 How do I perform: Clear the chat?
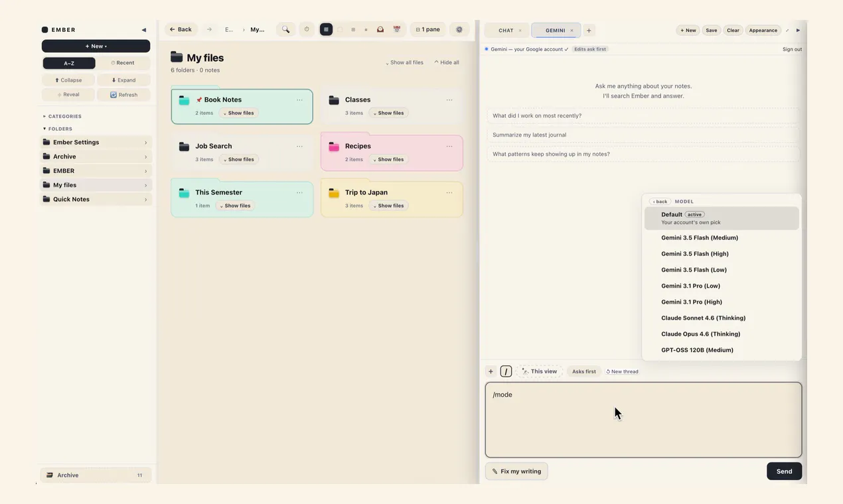click(x=733, y=30)
